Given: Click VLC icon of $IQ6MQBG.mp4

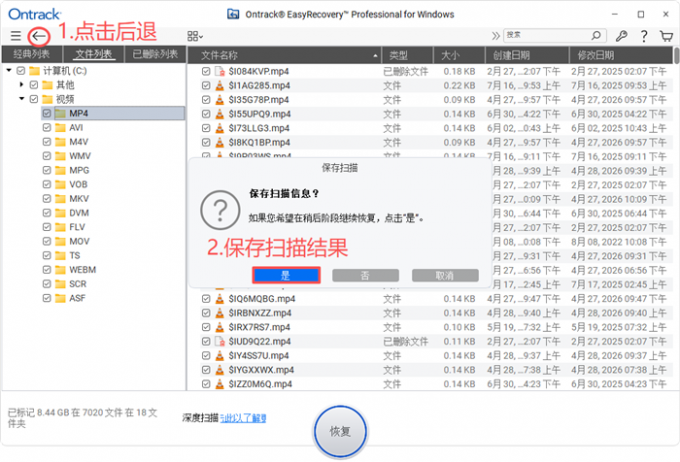Looking at the screenshot, I should tap(220, 298).
